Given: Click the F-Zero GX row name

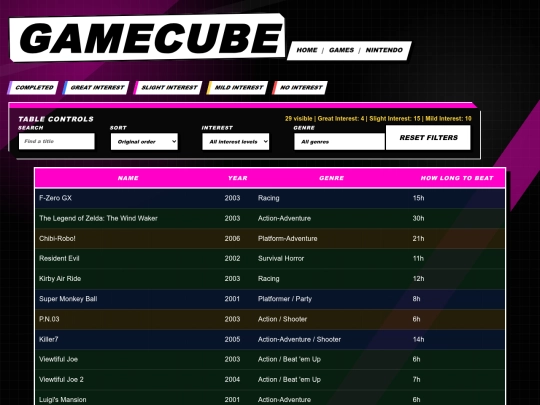Looking at the screenshot, I should coord(55,198).
